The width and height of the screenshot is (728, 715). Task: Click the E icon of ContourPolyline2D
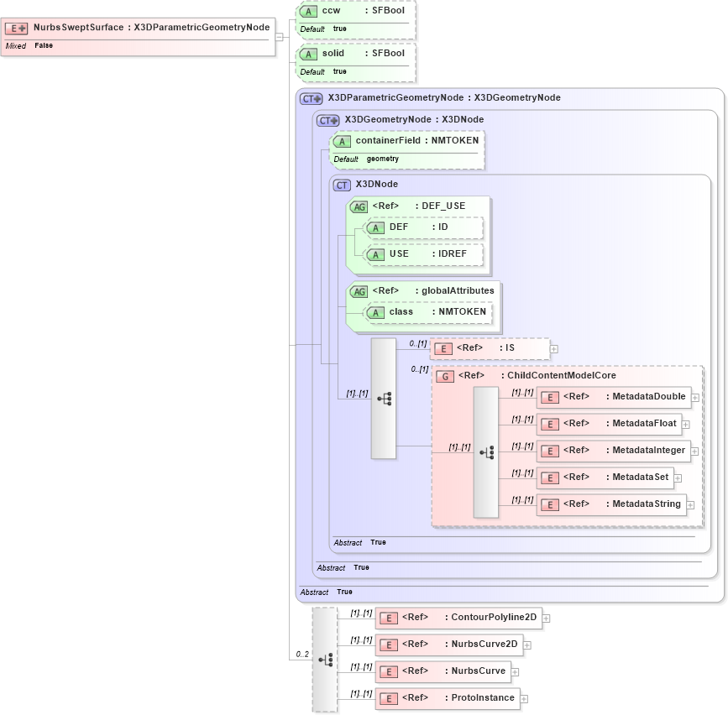coord(389,618)
